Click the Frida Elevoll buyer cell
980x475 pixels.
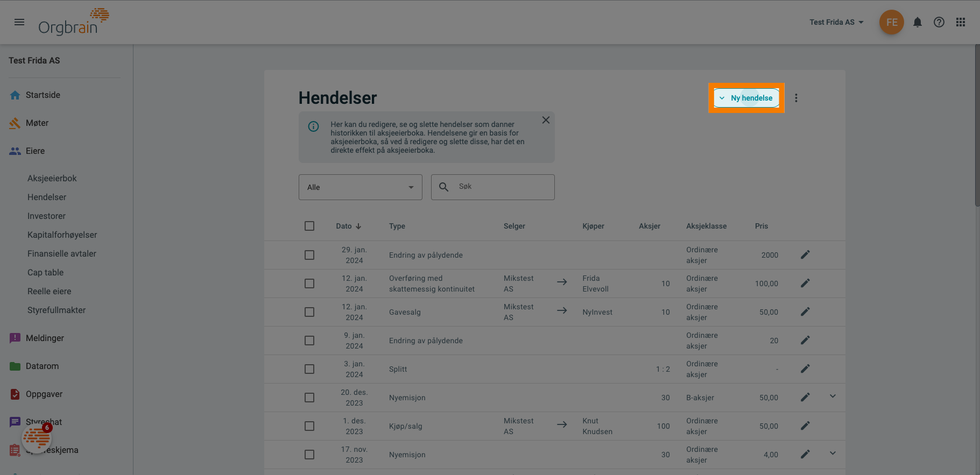(x=595, y=283)
